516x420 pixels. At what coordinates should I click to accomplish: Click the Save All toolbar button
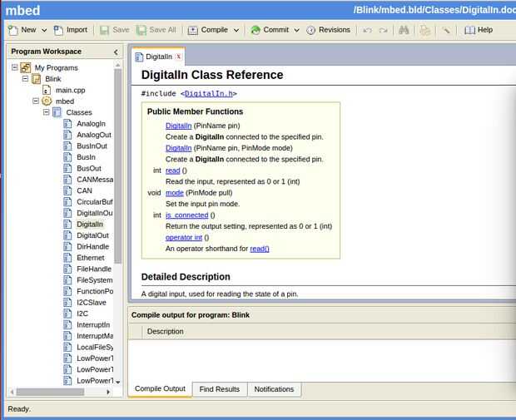pos(156,30)
